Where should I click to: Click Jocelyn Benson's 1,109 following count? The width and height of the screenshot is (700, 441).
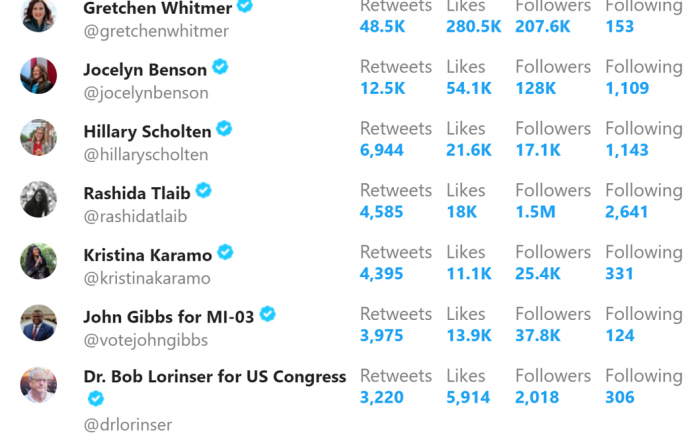coord(627,88)
